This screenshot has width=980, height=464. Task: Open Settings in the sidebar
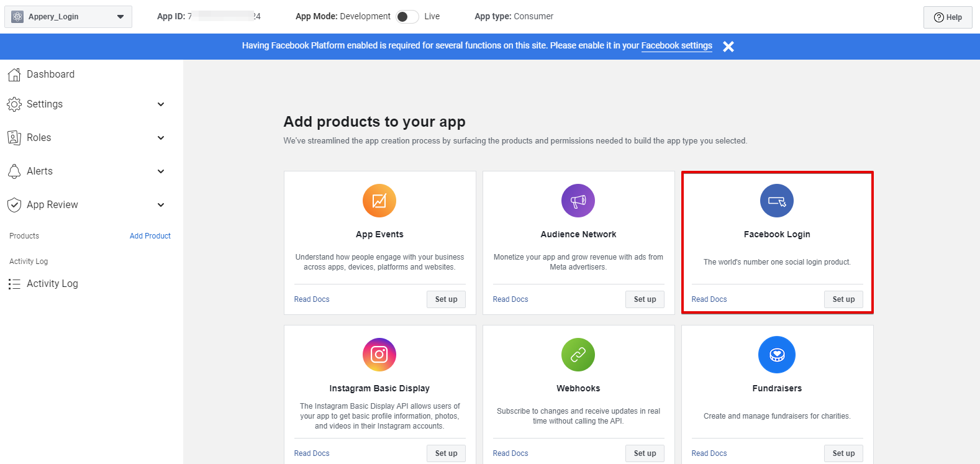(x=45, y=104)
